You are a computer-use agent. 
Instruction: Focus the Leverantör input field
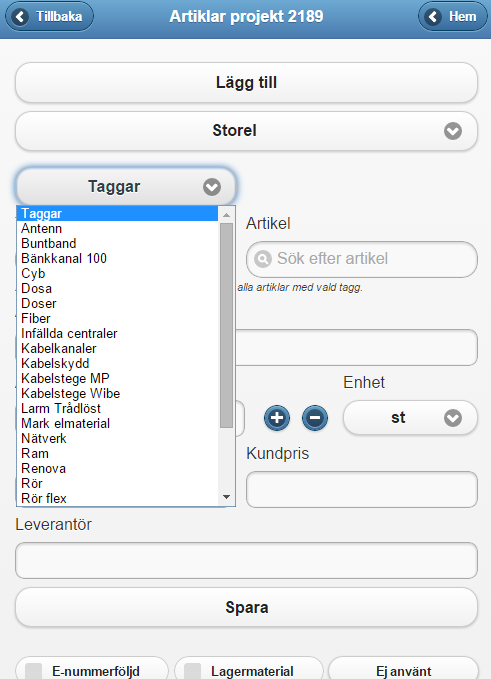246,560
